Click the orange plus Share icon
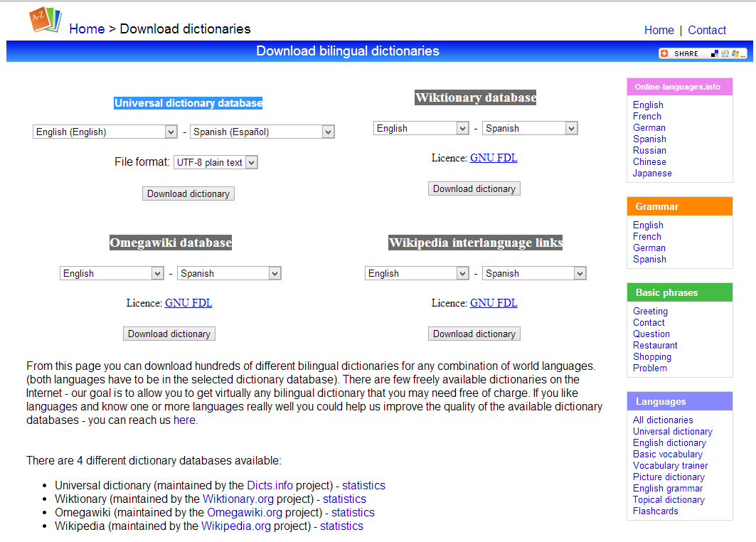The width and height of the screenshot is (756, 542). [664, 53]
